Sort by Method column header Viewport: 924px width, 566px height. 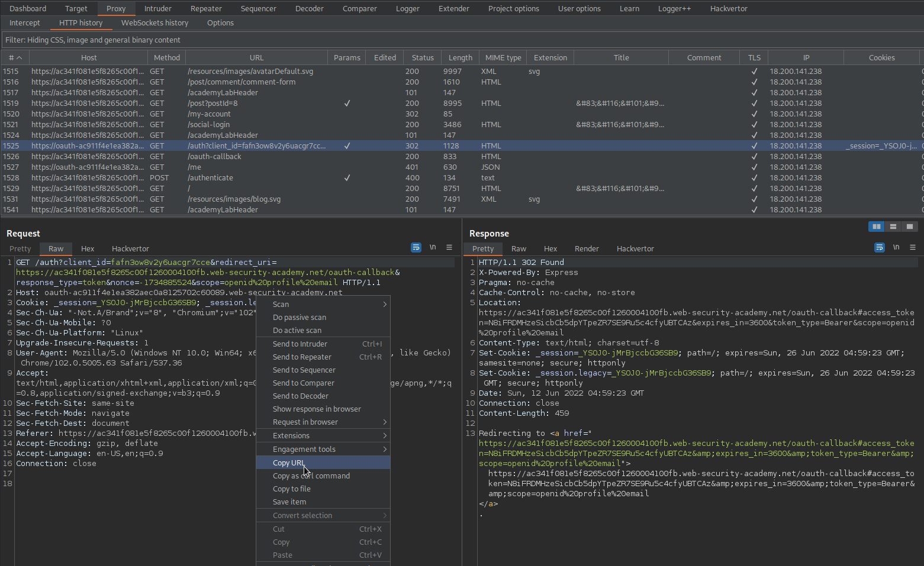click(167, 57)
